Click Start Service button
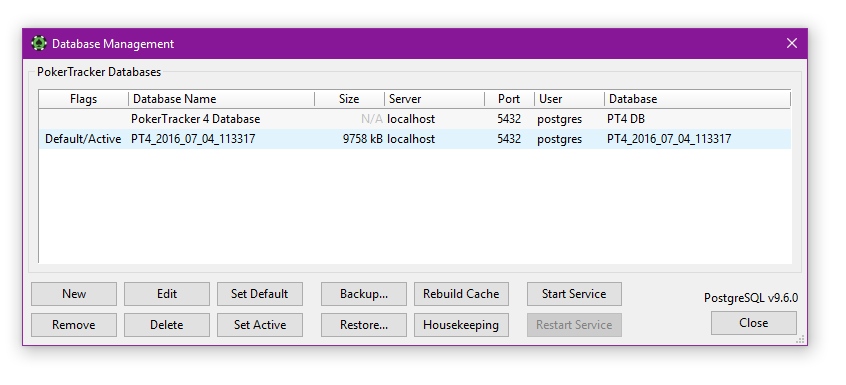The width and height of the screenshot is (846, 385). [x=574, y=294]
